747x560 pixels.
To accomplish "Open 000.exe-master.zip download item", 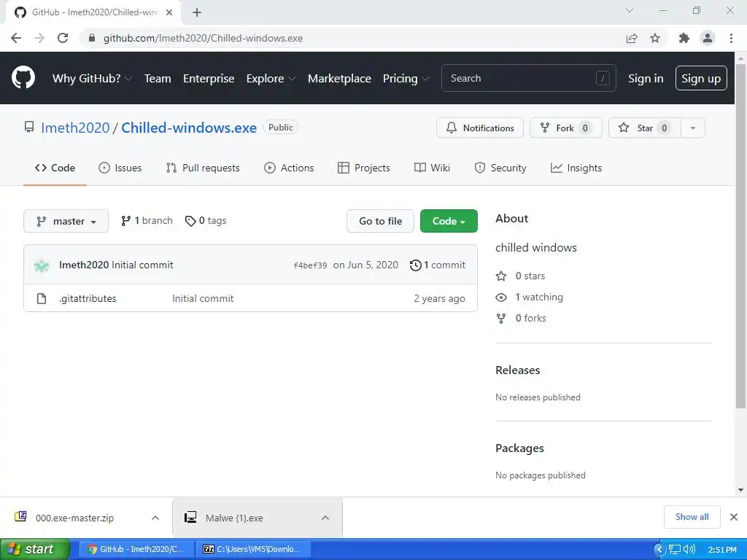I will pos(74,518).
